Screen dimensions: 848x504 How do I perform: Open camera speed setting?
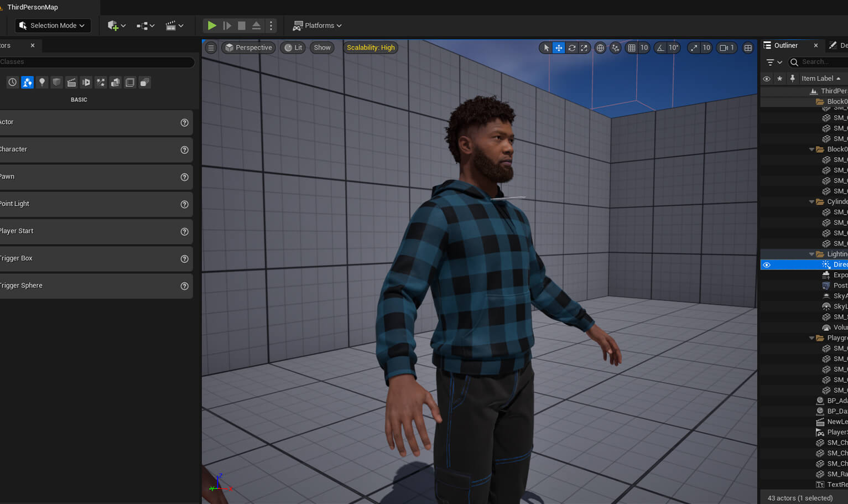tap(727, 48)
